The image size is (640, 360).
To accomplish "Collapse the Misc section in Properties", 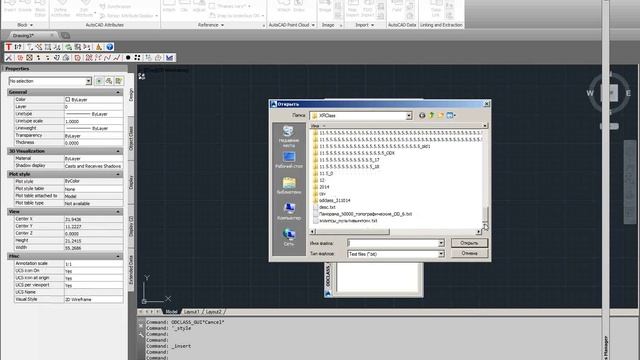I will click(118, 256).
